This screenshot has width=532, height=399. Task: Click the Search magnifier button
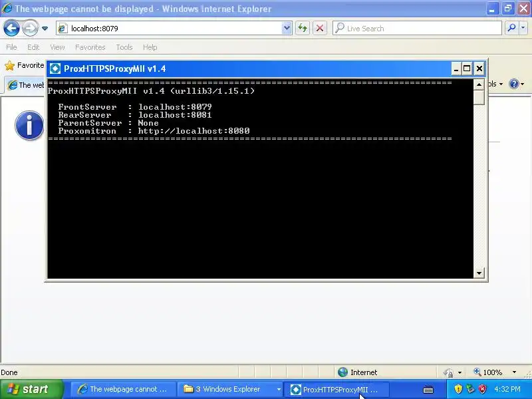[x=511, y=28]
